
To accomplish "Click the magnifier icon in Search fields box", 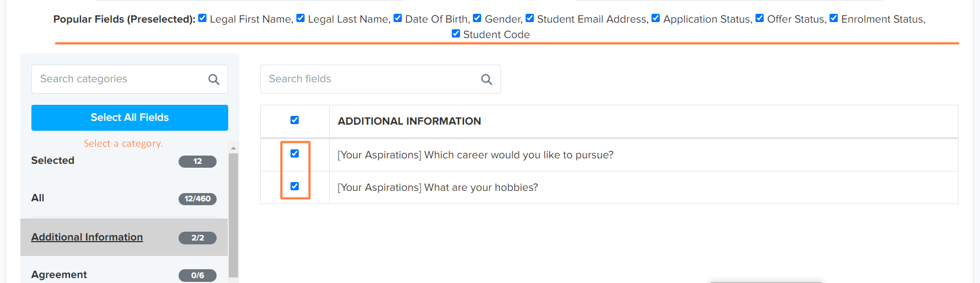I will [487, 79].
